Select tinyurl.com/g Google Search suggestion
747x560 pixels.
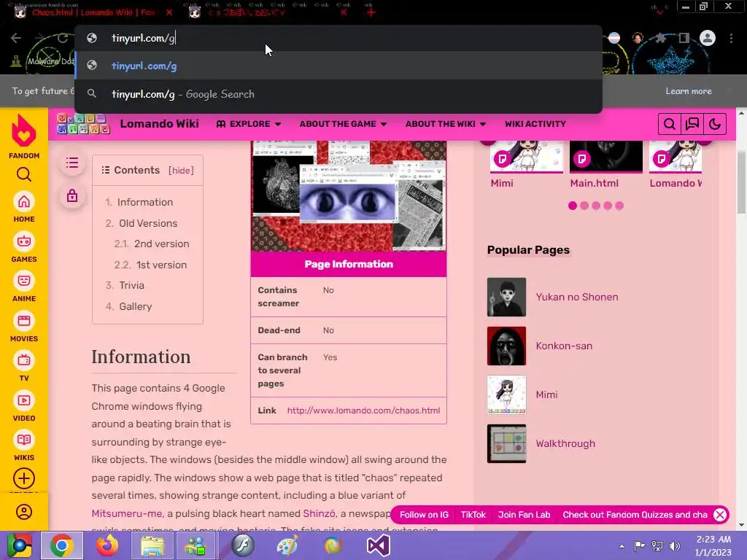tap(338, 94)
